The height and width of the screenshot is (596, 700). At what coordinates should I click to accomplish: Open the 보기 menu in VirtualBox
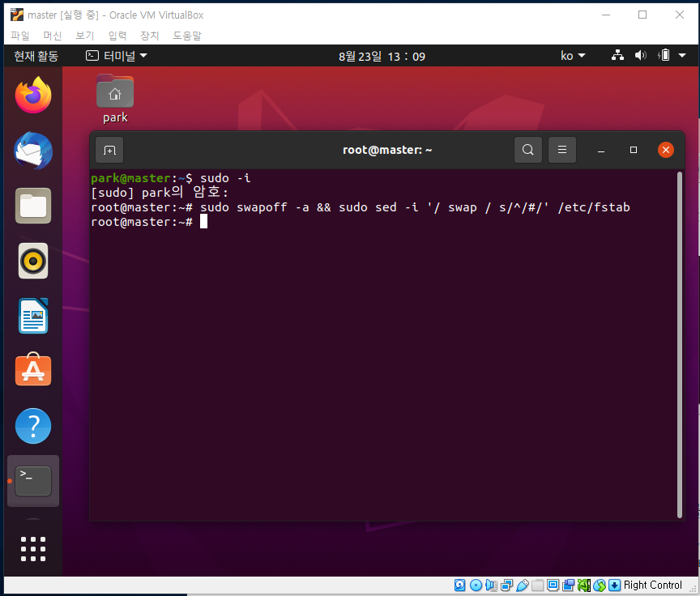click(85, 36)
